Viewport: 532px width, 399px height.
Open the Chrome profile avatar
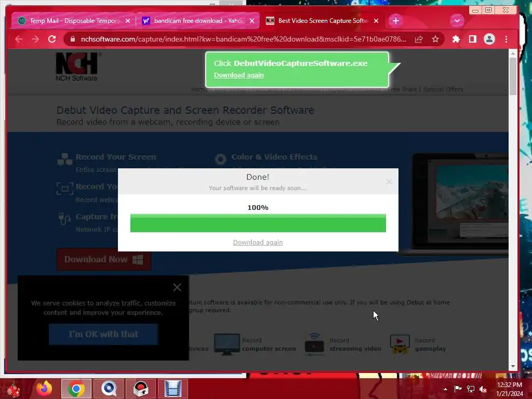pyautogui.click(x=489, y=39)
